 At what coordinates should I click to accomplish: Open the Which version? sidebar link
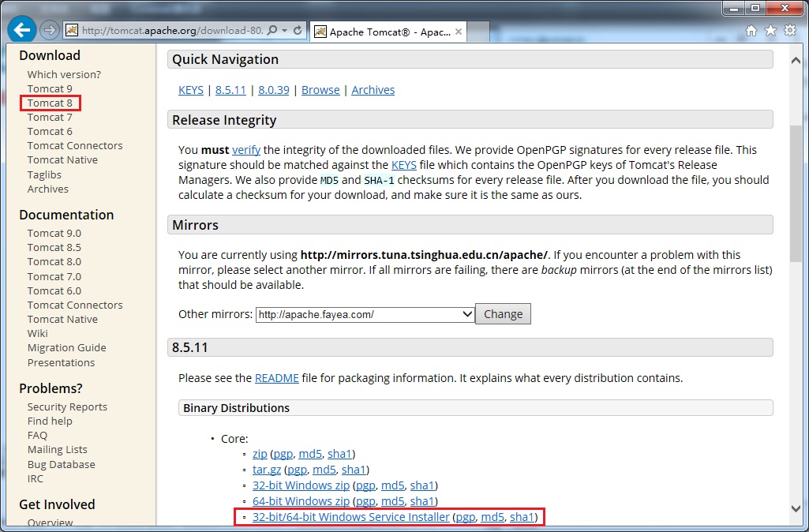tap(64, 74)
